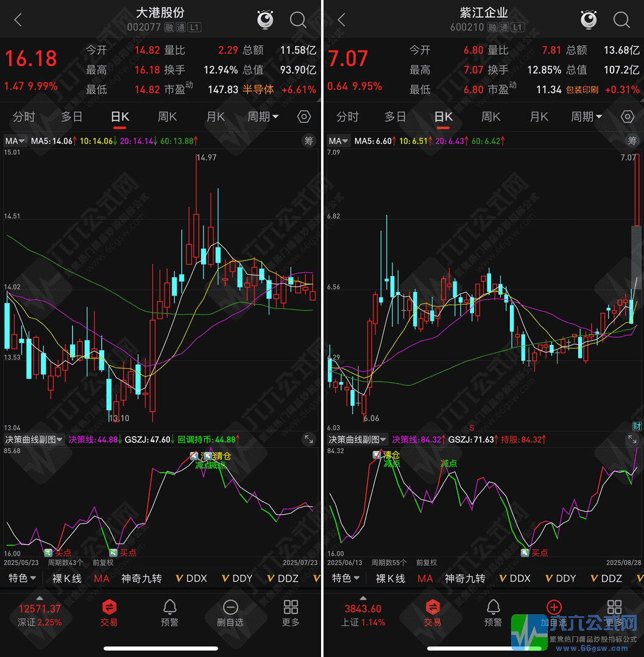Switch 大港股份 to 分时 tab

point(24,116)
